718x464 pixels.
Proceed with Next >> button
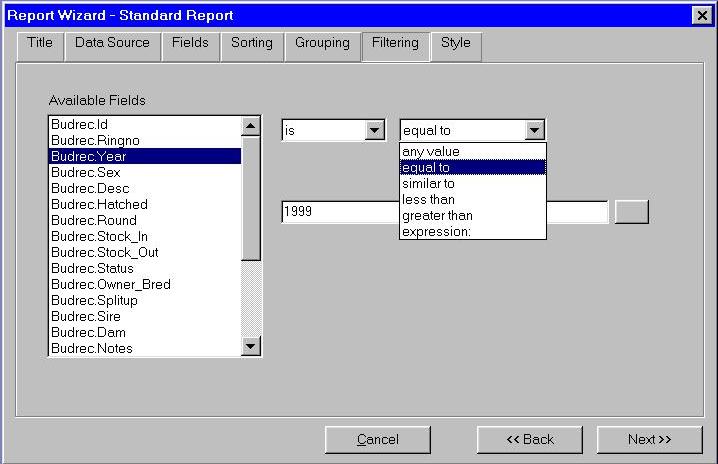tap(649, 440)
